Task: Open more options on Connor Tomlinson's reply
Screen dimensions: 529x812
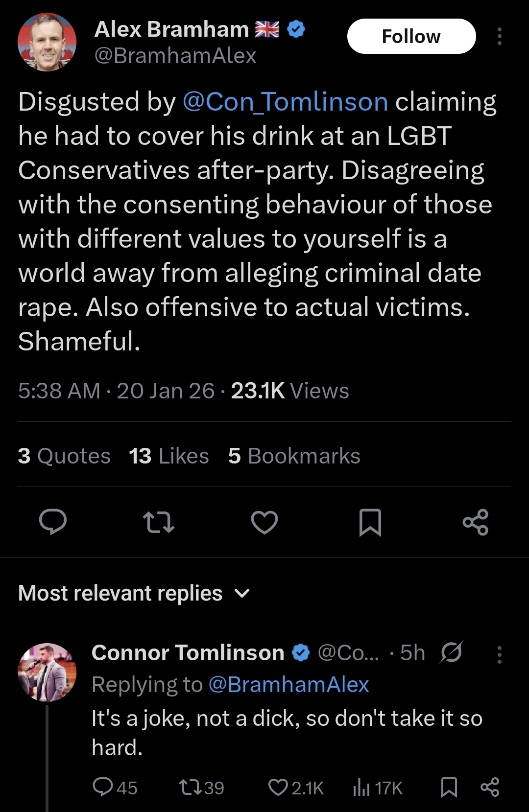Action: tap(499, 654)
